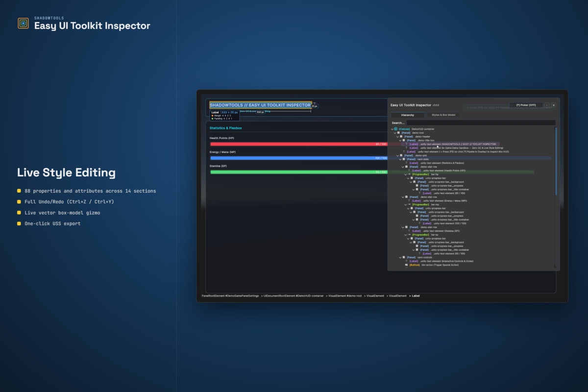Click the '88 properties and attributes across 14 sections' text

point(90,191)
